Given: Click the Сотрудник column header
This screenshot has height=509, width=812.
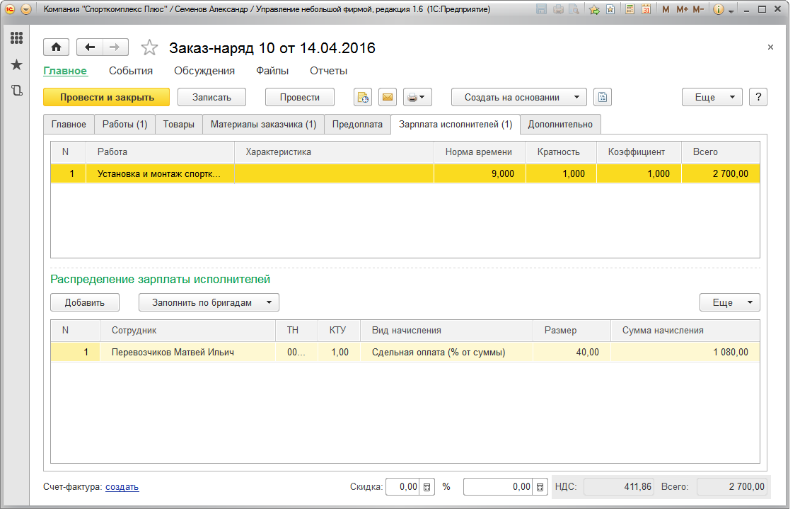Looking at the screenshot, I should [x=187, y=330].
